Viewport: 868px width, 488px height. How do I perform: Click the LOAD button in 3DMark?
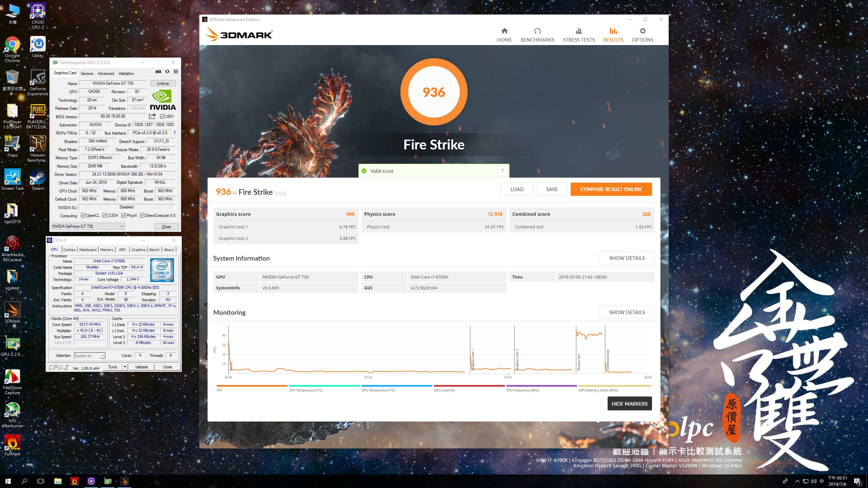tap(517, 189)
